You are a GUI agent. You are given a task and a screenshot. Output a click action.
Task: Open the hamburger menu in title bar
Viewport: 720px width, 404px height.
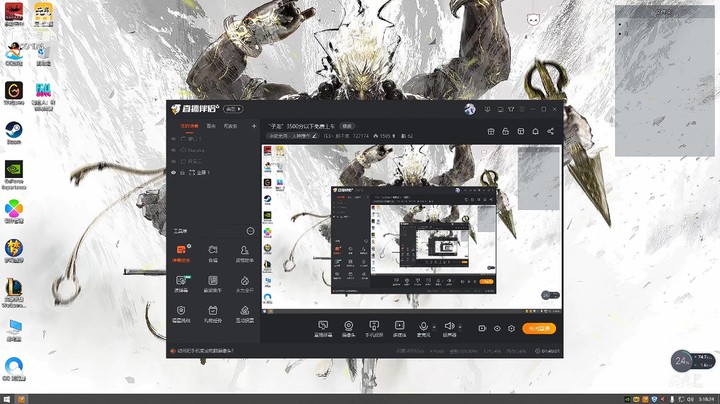pos(522,109)
